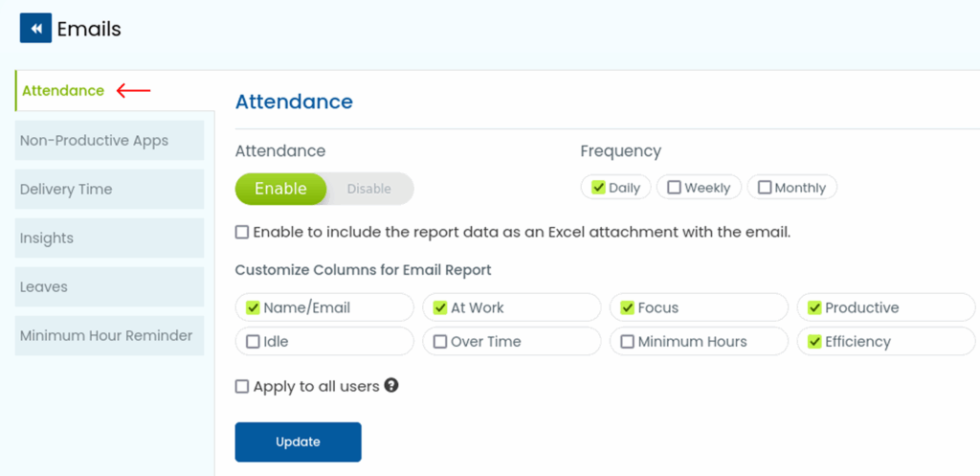Uncheck the Daily frequency checkbox

pyautogui.click(x=598, y=188)
